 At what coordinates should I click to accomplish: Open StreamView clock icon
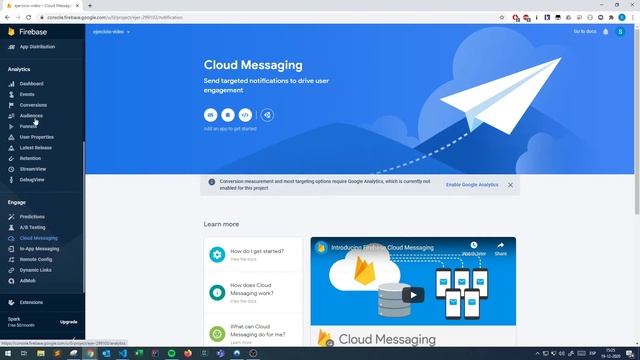coord(11,169)
